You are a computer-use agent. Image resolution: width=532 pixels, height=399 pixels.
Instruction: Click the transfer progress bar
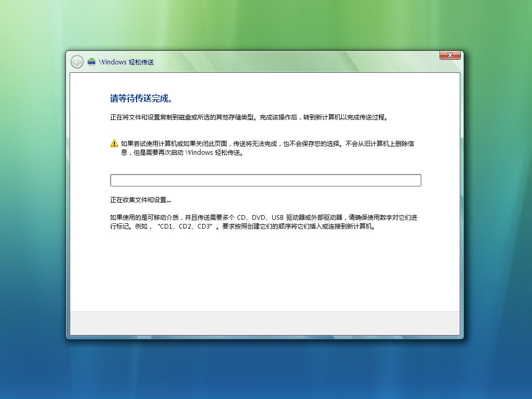click(265, 180)
